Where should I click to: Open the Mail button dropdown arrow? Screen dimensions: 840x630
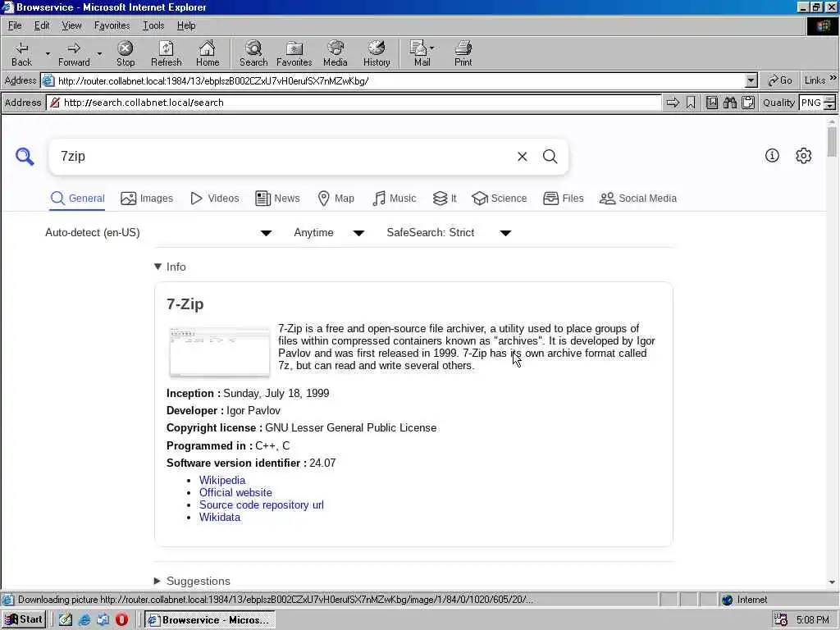tap(431, 48)
